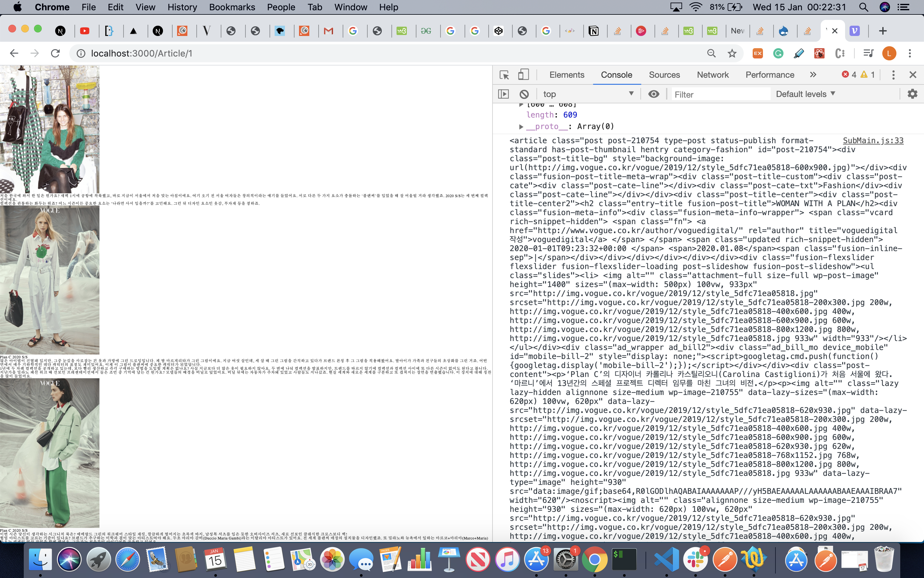Open the Default levels dropdown
Image resolution: width=924 pixels, height=578 pixels.
click(806, 94)
